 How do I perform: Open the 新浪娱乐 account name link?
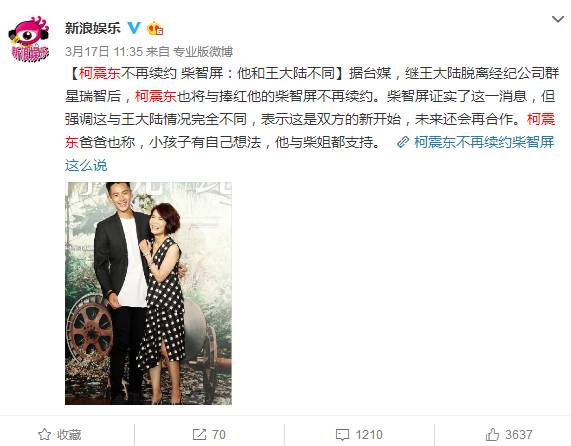92,28
